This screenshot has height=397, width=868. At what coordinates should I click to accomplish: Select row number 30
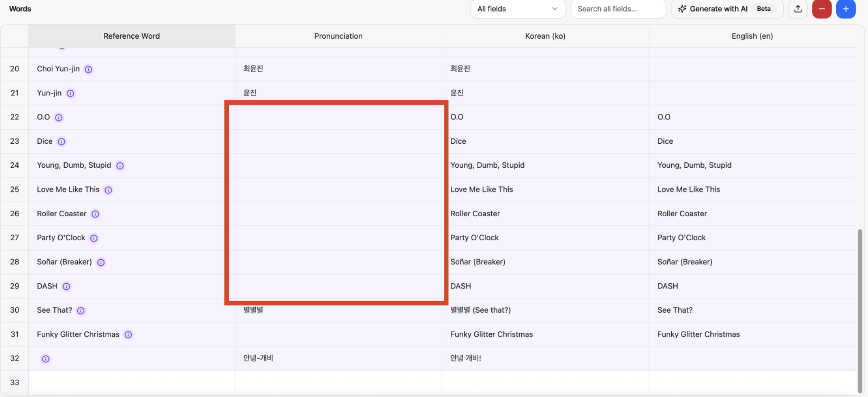click(15, 310)
